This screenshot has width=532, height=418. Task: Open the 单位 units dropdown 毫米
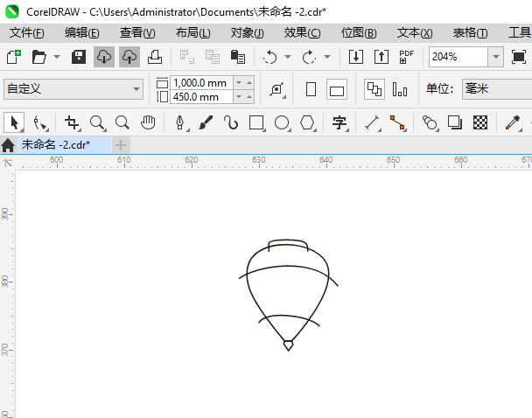coord(497,89)
